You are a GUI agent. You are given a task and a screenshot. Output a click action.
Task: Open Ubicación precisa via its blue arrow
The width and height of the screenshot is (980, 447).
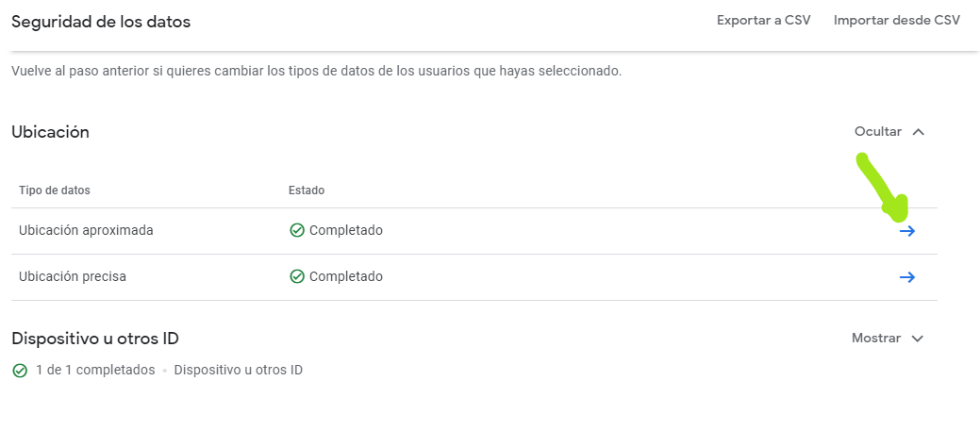click(906, 277)
